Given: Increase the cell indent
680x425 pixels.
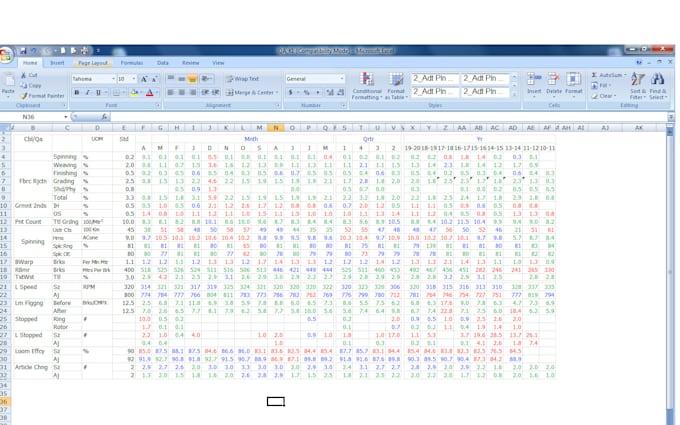Looking at the screenshot, I should (x=216, y=92).
